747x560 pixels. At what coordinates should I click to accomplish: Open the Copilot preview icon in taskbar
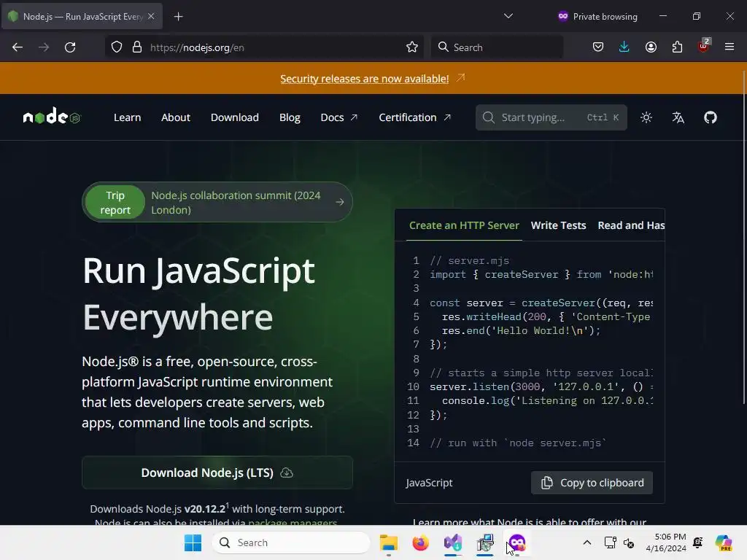click(x=724, y=542)
